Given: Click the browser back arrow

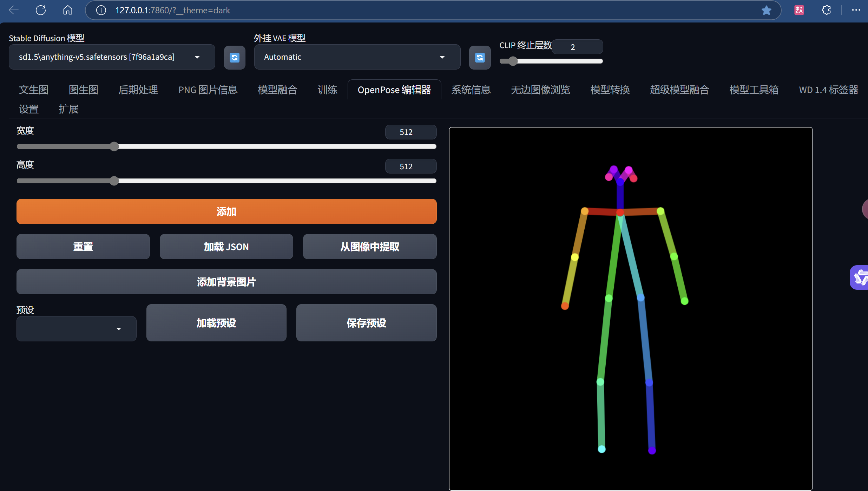Looking at the screenshot, I should [14, 10].
